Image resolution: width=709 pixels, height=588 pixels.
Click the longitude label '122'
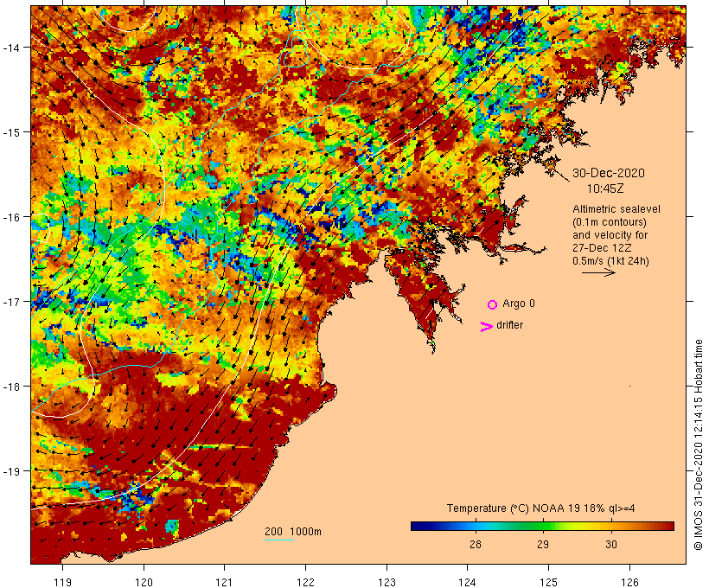[306, 582]
